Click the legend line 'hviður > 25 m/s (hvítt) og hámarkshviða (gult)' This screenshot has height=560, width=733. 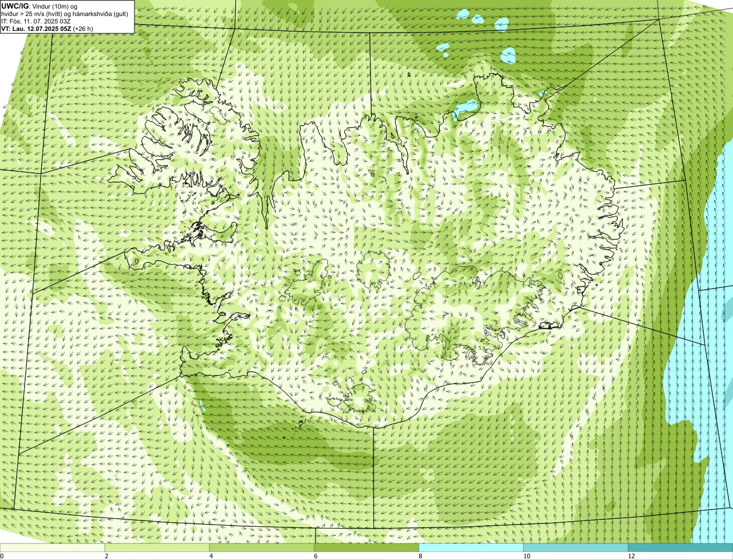[65, 13]
